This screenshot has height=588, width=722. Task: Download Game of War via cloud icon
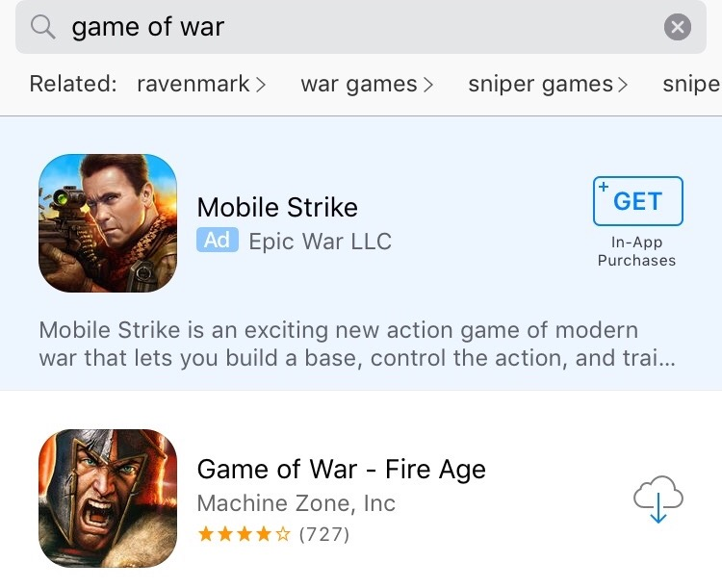[x=658, y=499]
